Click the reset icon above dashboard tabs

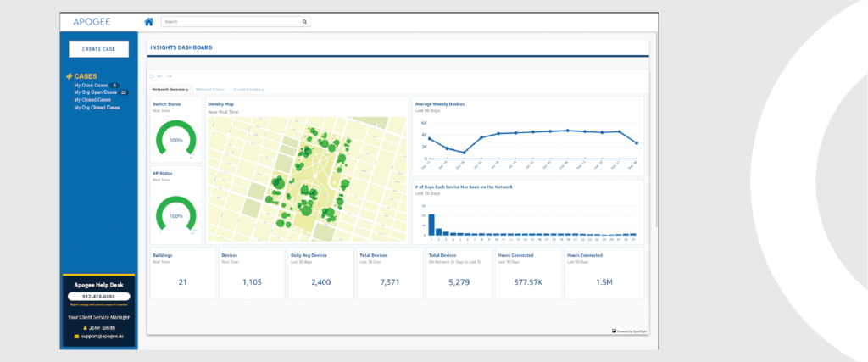152,76
